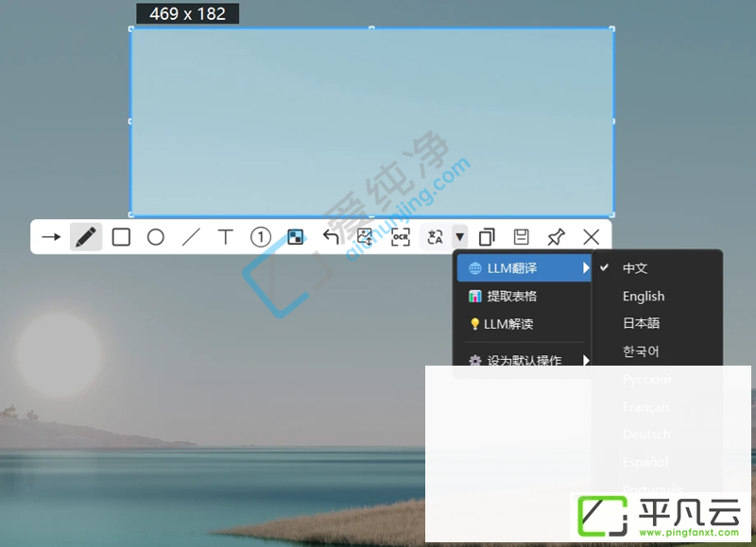Run OCR text recognition
Image resolution: width=756 pixels, height=547 pixels.
coord(400,237)
